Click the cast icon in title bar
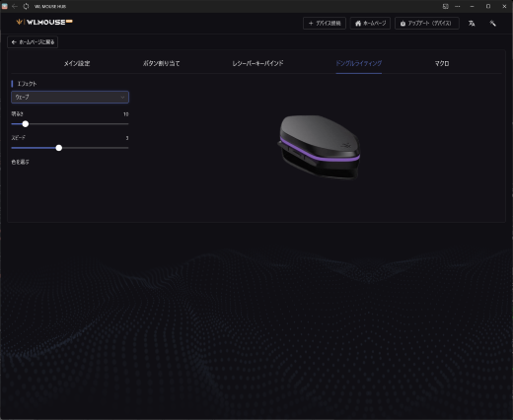513x420 pixels. pos(446,6)
